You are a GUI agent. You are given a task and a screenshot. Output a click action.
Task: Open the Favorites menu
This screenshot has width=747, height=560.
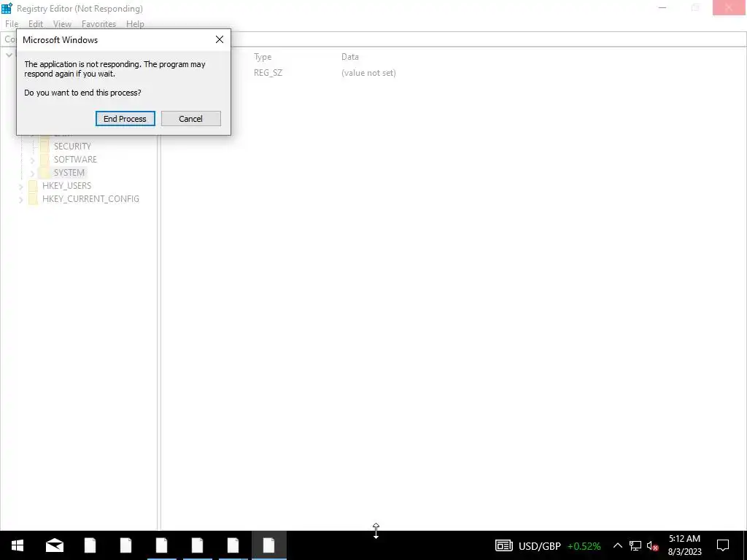point(98,24)
